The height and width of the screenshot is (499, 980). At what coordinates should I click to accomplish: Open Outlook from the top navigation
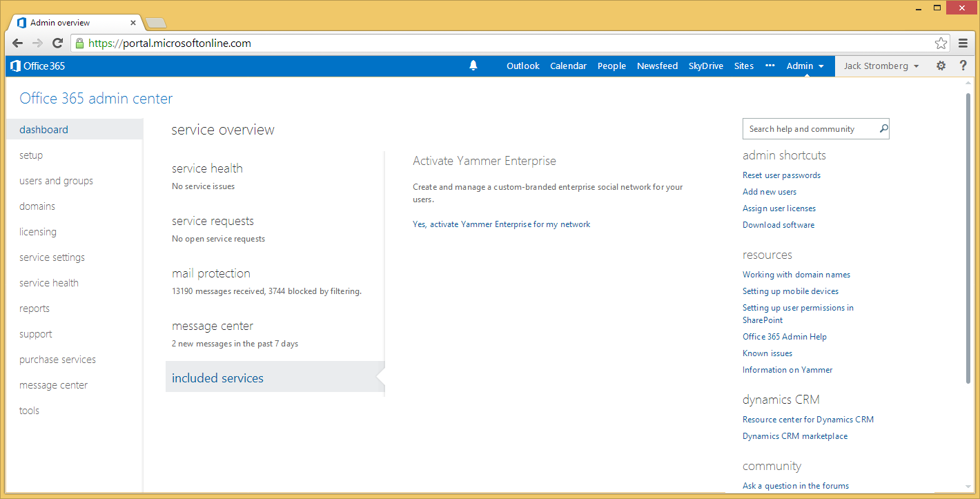coord(523,66)
